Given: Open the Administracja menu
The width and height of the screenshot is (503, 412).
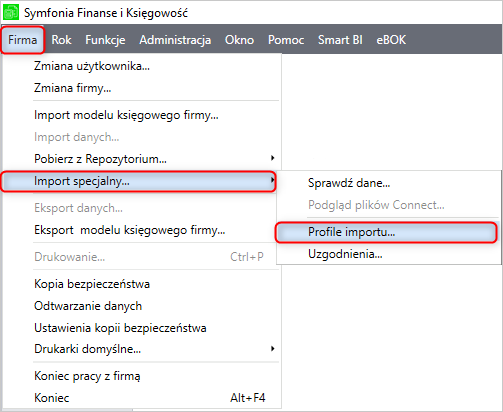Looking at the screenshot, I should (x=175, y=40).
